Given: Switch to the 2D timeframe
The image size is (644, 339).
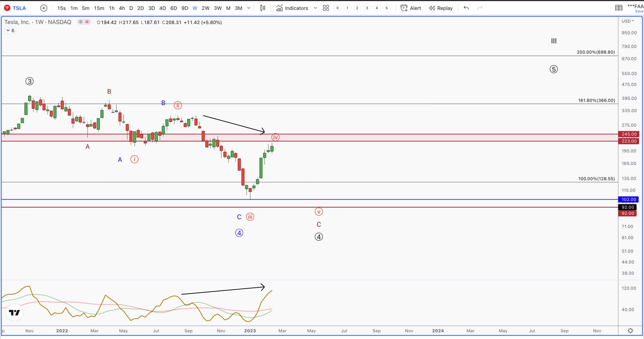Looking at the screenshot, I should (140, 8).
